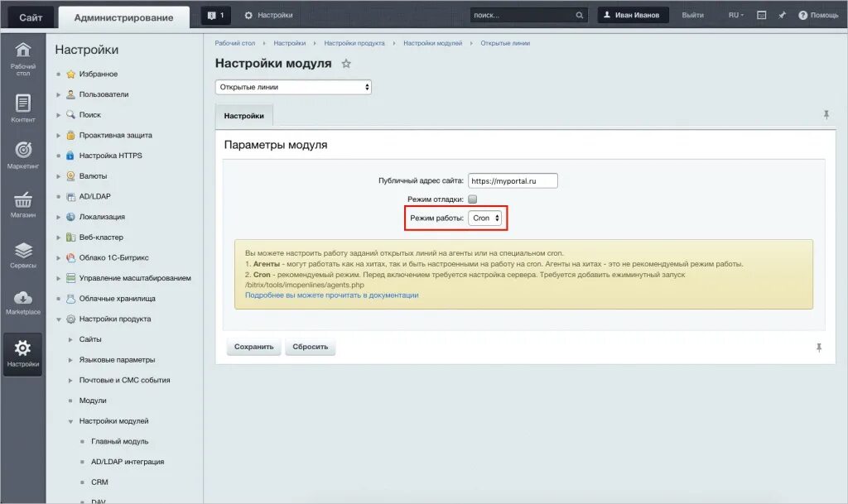Open the Иван Иванов user profile button

(633, 15)
